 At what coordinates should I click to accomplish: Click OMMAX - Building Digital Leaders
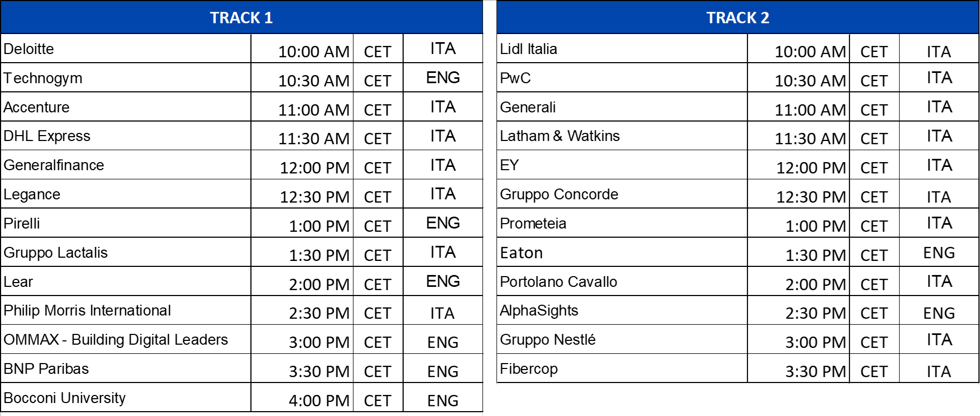116,340
